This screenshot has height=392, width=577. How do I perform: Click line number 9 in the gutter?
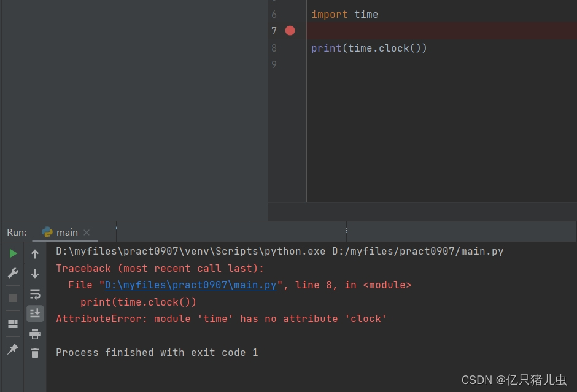point(274,64)
